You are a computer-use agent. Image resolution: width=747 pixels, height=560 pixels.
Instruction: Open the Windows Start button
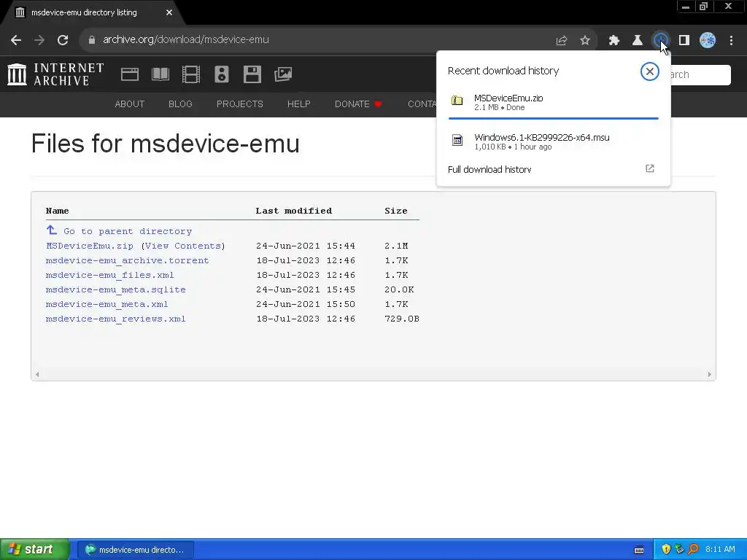(34, 549)
